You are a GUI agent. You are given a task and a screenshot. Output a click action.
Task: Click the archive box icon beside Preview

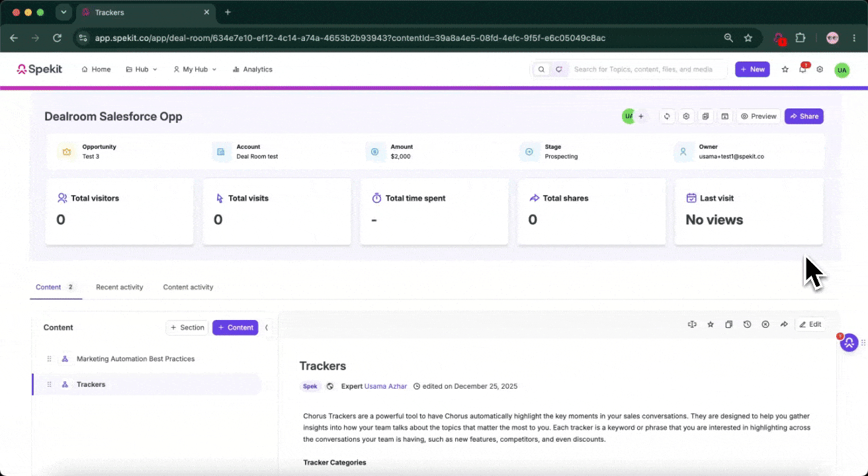tap(725, 116)
